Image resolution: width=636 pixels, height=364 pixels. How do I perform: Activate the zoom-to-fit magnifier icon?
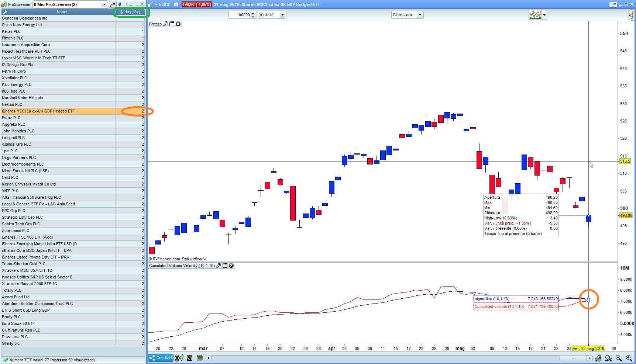tap(608, 358)
